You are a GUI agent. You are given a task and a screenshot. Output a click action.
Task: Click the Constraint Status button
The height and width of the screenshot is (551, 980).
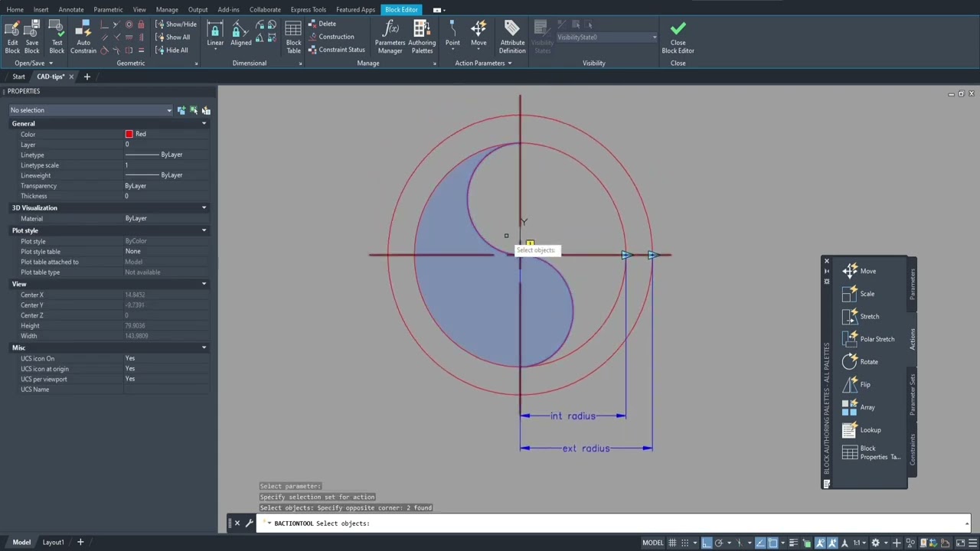coord(337,50)
